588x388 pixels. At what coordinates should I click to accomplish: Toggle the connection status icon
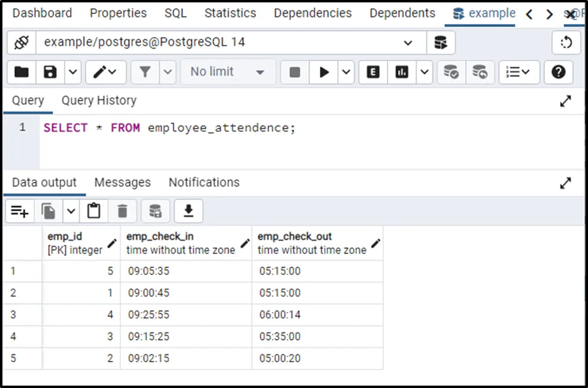22,43
